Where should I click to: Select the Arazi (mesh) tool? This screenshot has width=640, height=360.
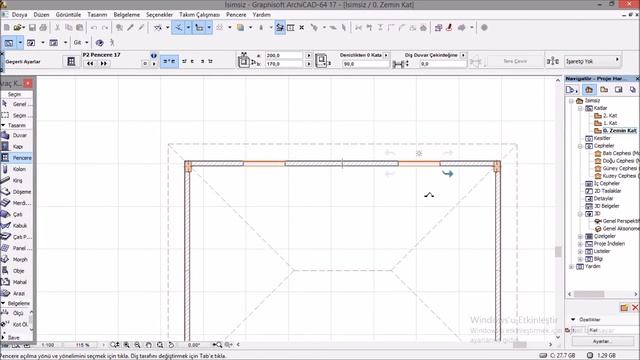coord(16,293)
